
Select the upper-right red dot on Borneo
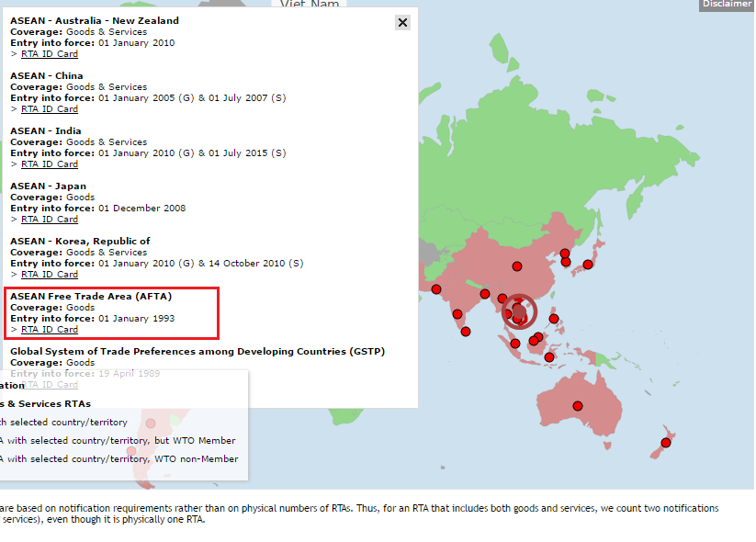(x=538, y=336)
